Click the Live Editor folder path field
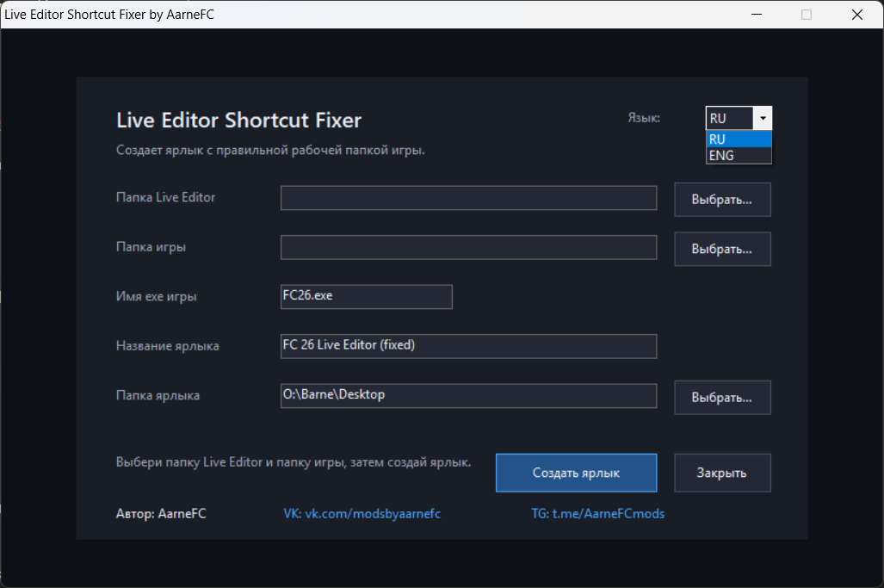This screenshot has width=884, height=588. tap(468, 198)
